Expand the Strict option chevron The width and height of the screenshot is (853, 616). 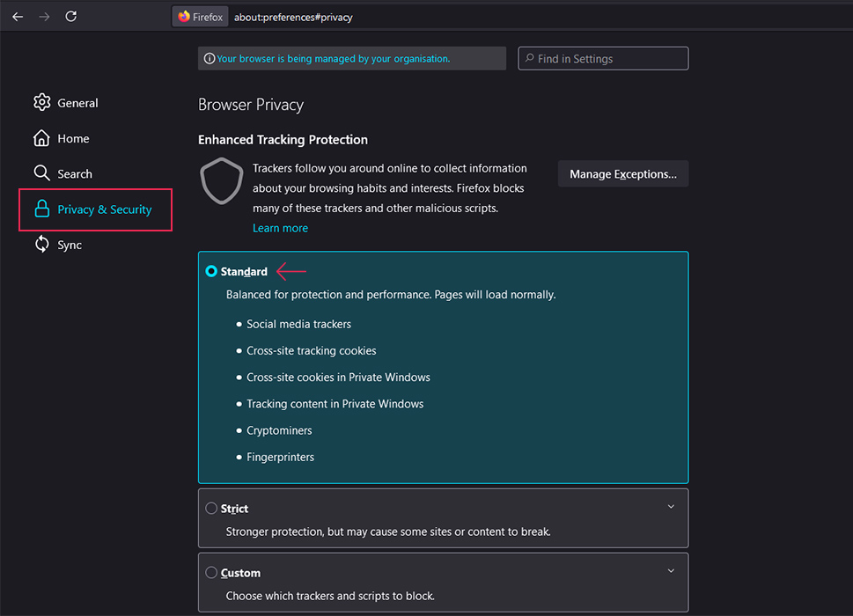point(671,507)
